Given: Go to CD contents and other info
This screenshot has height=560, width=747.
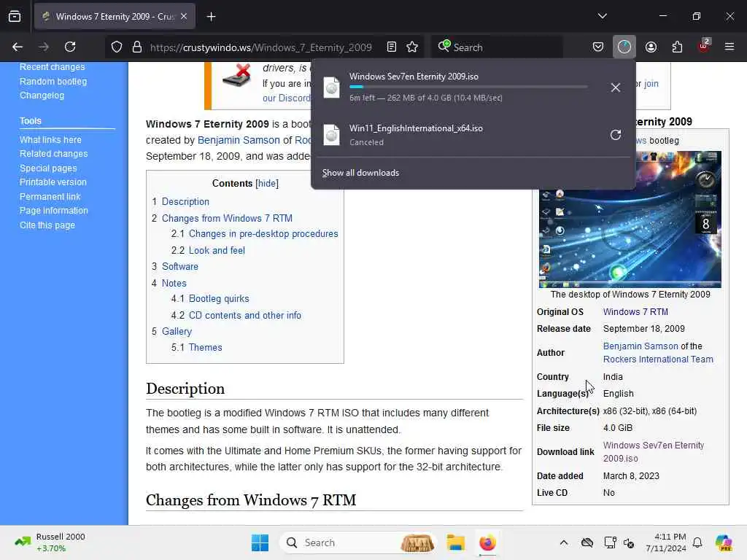Looking at the screenshot, I should point(245,315).
